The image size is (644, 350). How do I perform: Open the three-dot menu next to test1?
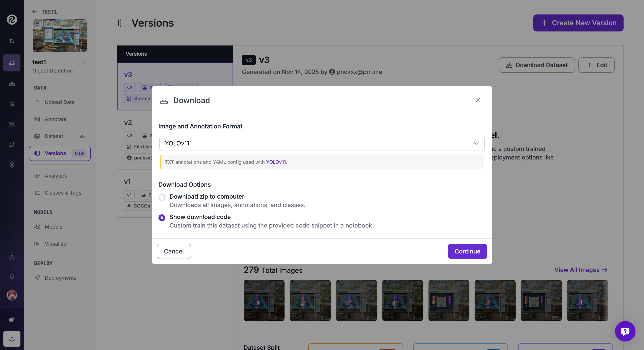83,62
